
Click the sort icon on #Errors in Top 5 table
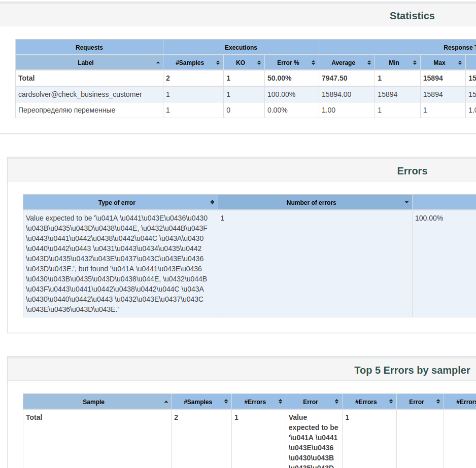coord(280,402)
